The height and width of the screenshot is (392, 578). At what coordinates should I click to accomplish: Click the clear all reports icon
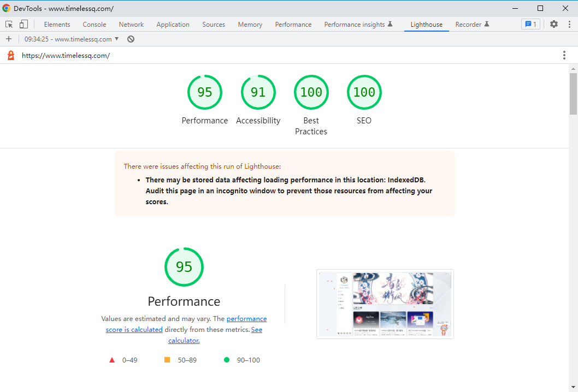[x=131, y=39]
